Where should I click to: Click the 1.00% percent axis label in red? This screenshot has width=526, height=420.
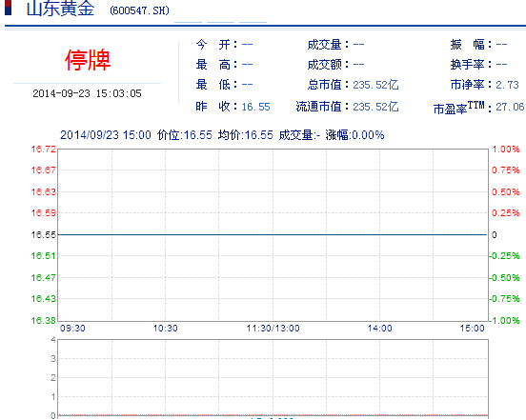(506, 150)
